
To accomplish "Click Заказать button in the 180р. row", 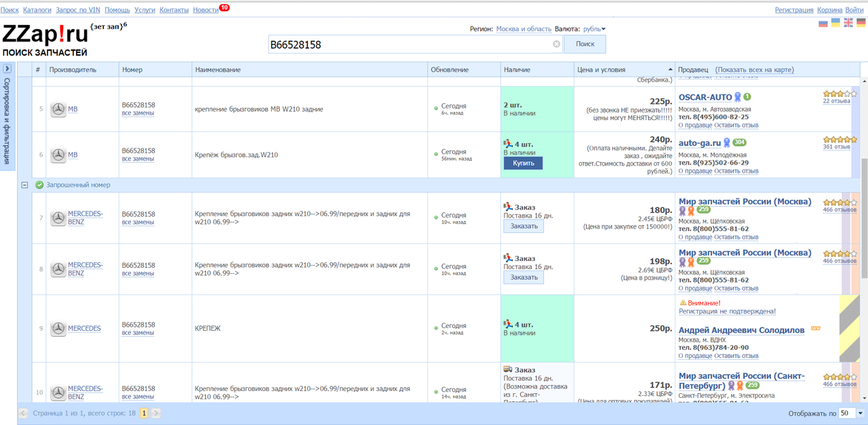I will [x=524, y=226].
